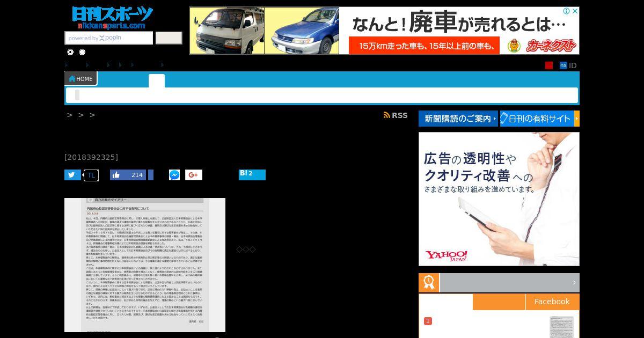Click the white ticker bar under the tabs
This screenshot has height=338, width=644.
[322, 95]
